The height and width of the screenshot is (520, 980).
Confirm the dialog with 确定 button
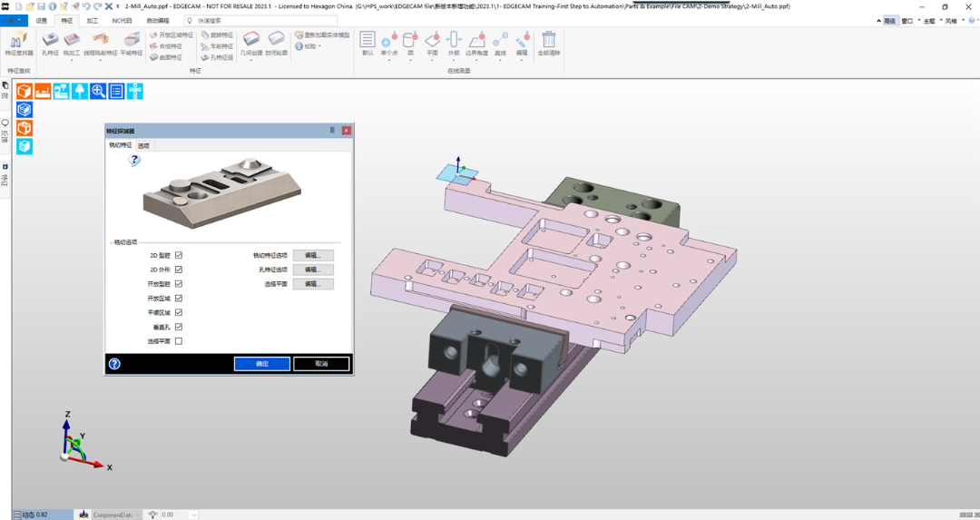click(x=262, y=364)
